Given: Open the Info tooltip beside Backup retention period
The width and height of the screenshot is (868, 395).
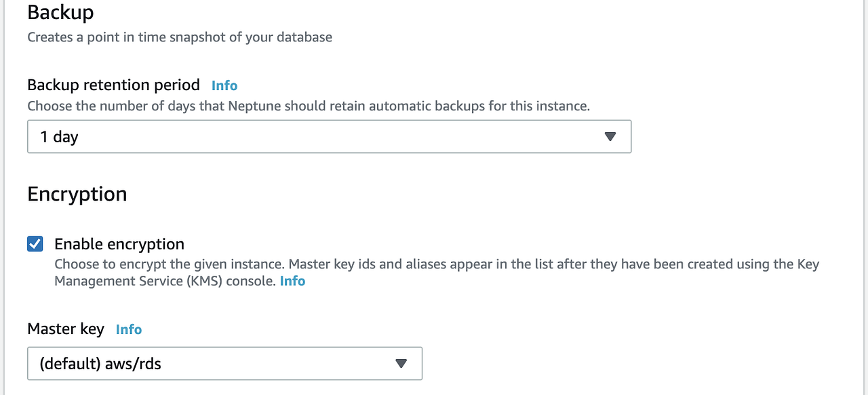Looking at the screenshot, I should 224,85.
